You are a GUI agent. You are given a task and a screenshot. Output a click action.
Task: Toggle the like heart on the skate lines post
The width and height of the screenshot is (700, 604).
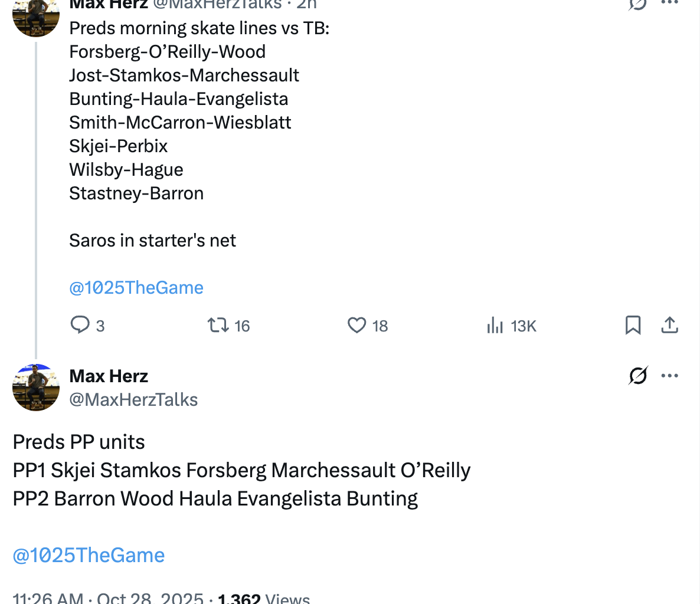[356, 325]
